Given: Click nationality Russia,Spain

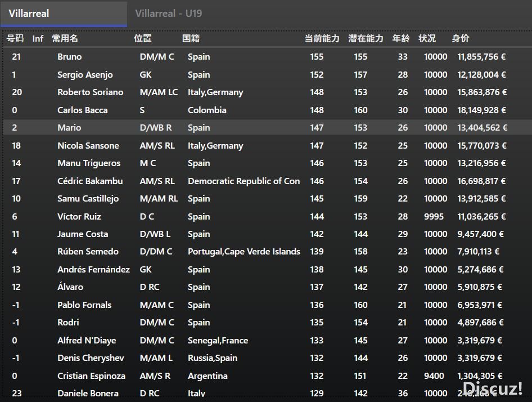Looking at the screenshot, I should (x=213, y=358).
